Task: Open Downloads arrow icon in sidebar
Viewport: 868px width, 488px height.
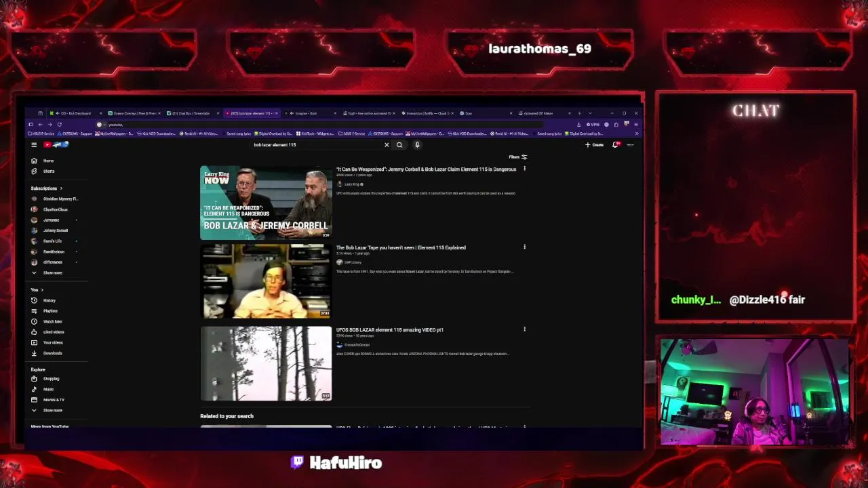Action: 34,353
